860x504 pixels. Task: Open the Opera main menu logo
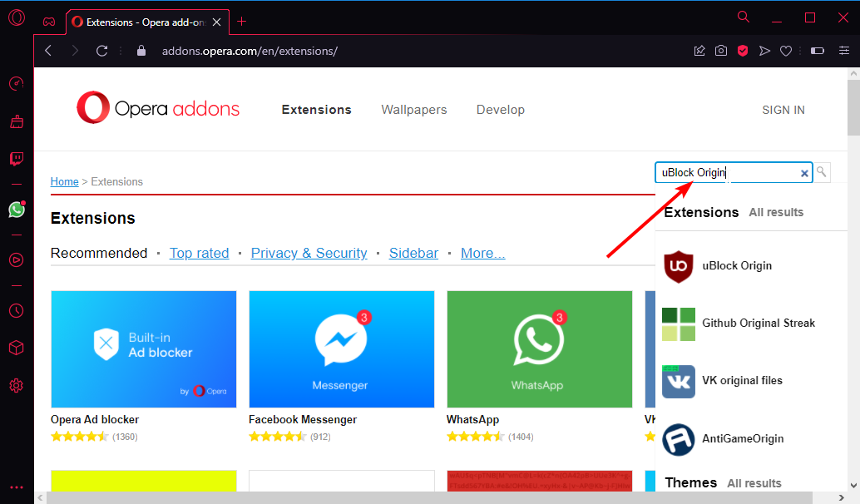17,17
